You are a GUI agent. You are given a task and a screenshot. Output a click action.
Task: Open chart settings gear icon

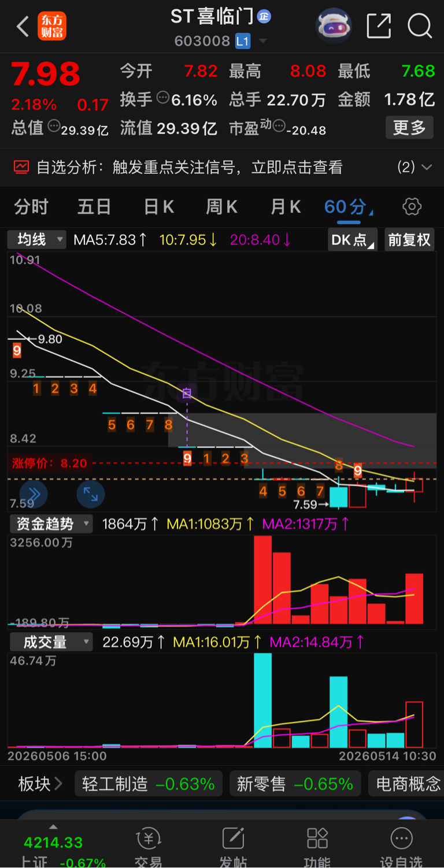point(412,207)
